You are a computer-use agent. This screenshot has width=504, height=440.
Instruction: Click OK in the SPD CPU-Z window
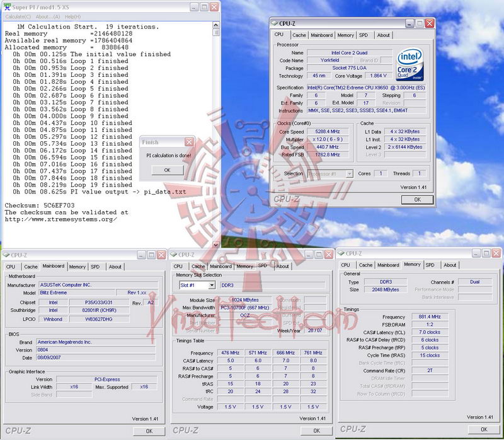[x=317, y=431]
